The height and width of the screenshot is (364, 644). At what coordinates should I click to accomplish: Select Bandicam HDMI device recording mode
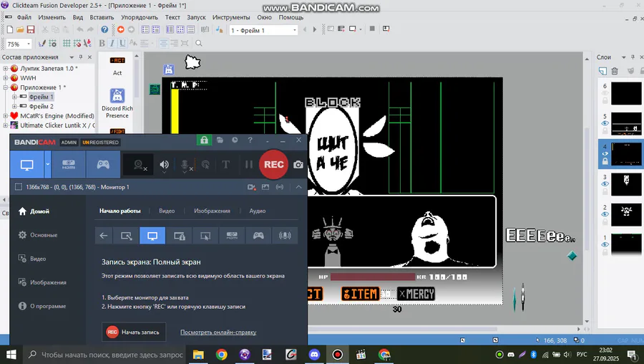click(x=69, y=165)
